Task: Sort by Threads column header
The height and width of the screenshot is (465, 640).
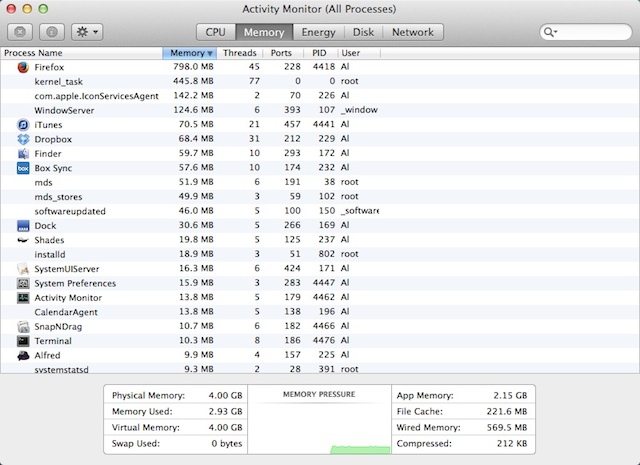Action: (240, 53)
